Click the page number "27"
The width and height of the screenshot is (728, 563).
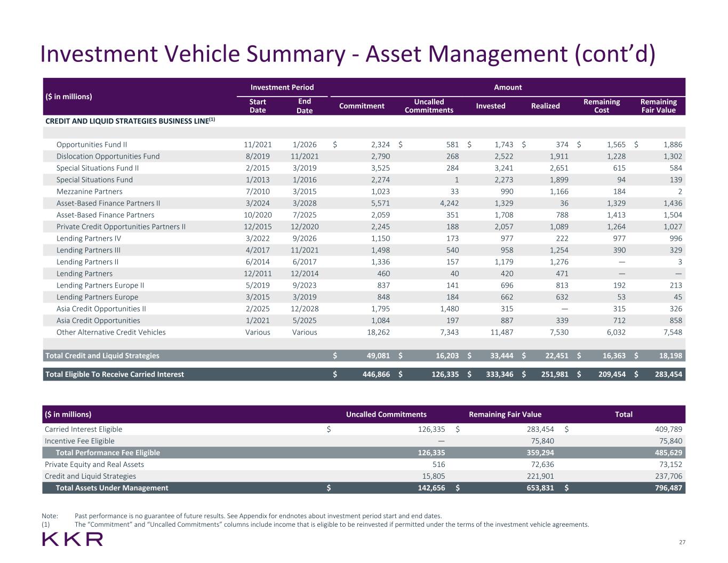[x=682, y=543]
